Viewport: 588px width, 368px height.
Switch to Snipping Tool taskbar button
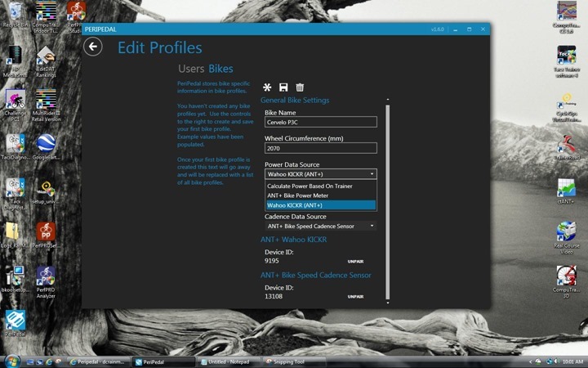294,362
